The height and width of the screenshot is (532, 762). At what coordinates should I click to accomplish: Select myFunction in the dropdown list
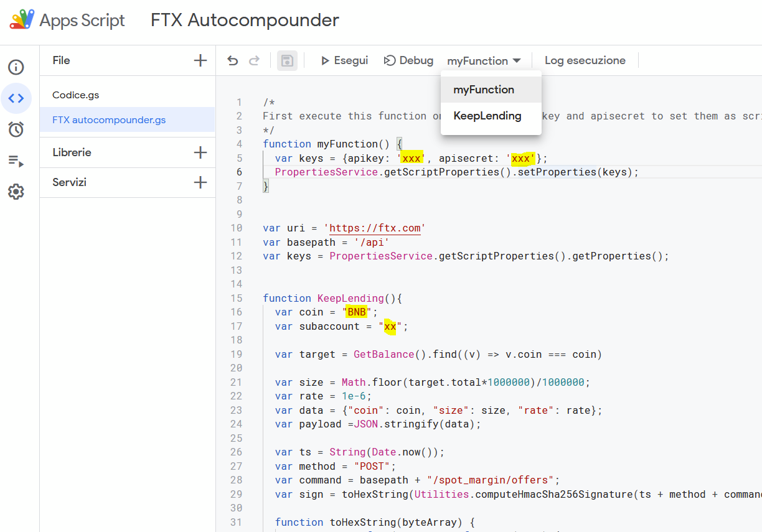491,90
